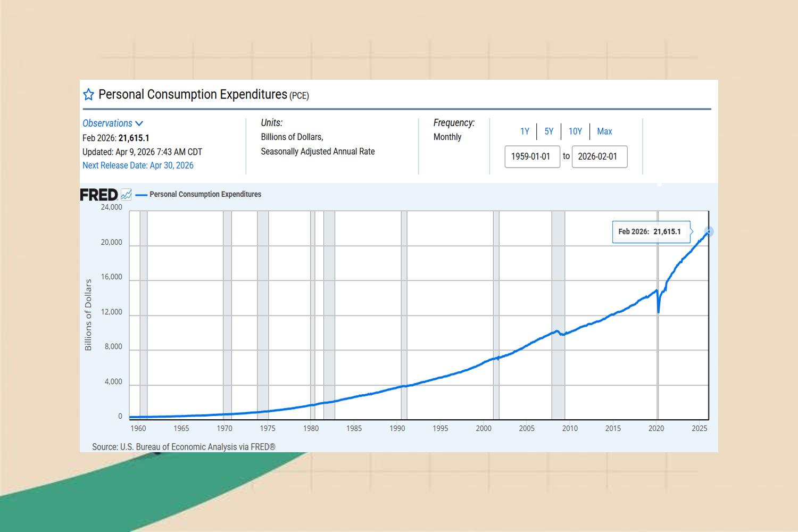Toggle the Personal Consumption Expenditures legend label
798x532 pixels.
pos(205,195)
